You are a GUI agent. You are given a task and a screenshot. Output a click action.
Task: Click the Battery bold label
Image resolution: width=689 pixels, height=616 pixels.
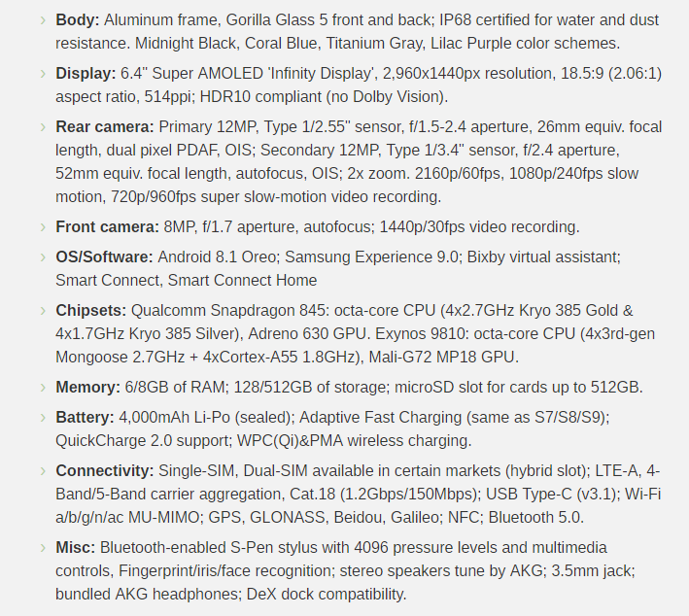coord(85,418)
